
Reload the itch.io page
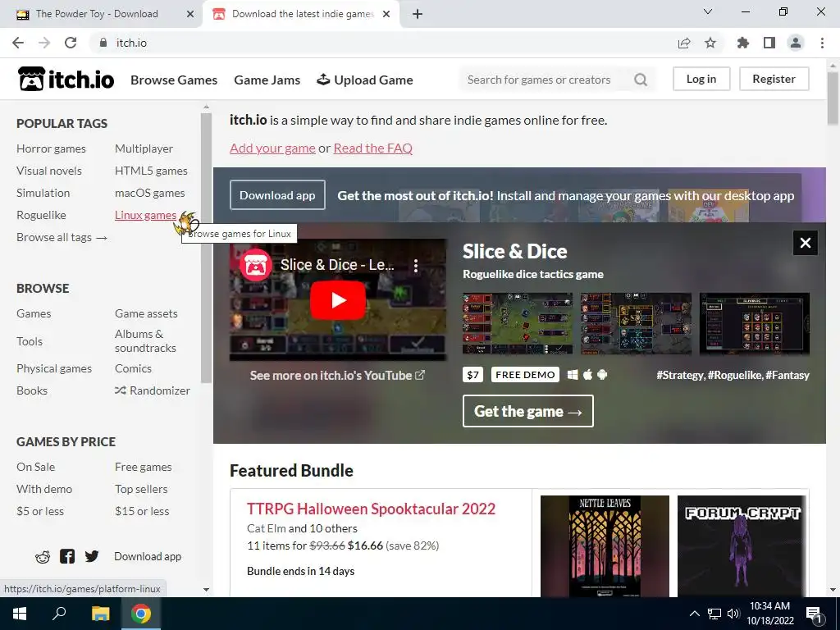point(71,43)
